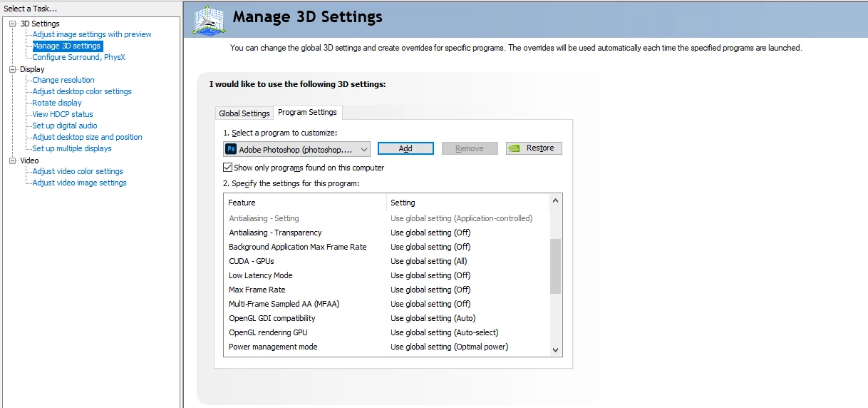Click the 3D Settings tree label

40,24
